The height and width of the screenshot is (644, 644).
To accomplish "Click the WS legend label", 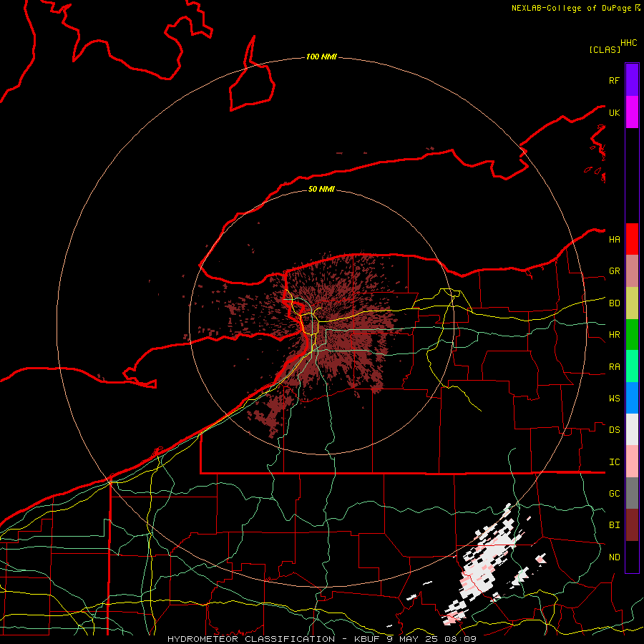I will tap(615, 399).
